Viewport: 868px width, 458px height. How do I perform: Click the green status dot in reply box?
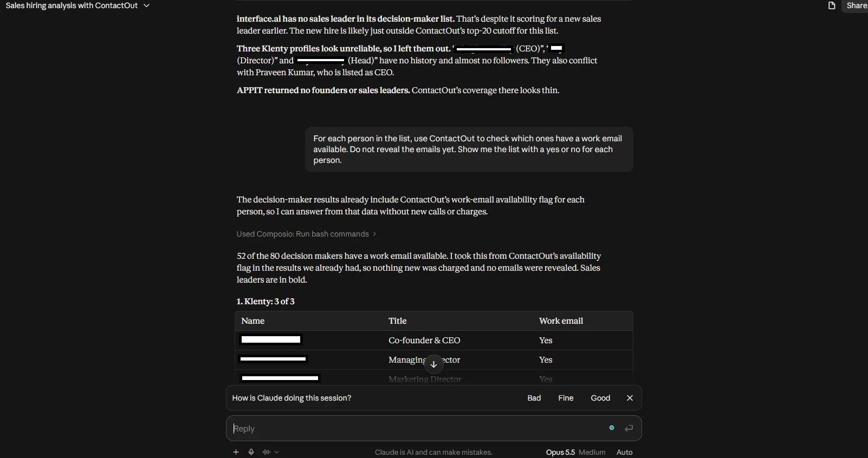point(612,428)
